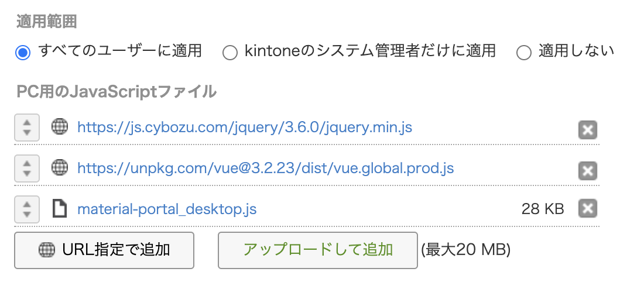Screen dimensions: 644x289
Task: Click the globe icon beside jquery URL
Action: pos(60,127)
